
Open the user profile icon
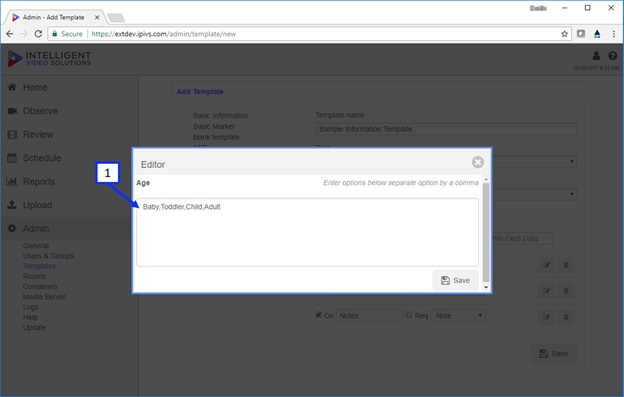[x=596, y=56]
